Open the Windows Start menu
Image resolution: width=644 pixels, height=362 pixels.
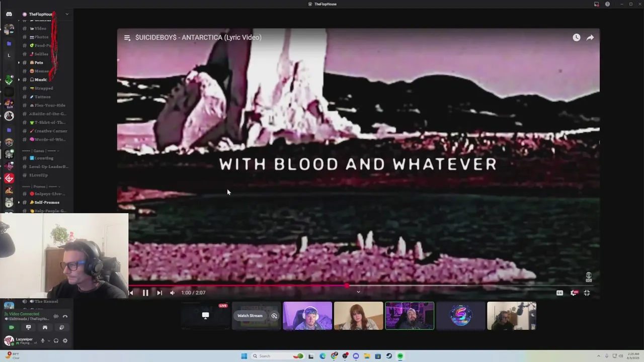tap(244, 356)
